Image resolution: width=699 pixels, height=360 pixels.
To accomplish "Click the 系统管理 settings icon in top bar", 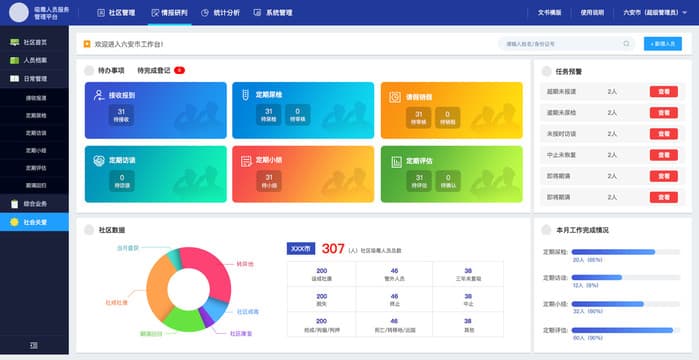I will click(257, 13).
